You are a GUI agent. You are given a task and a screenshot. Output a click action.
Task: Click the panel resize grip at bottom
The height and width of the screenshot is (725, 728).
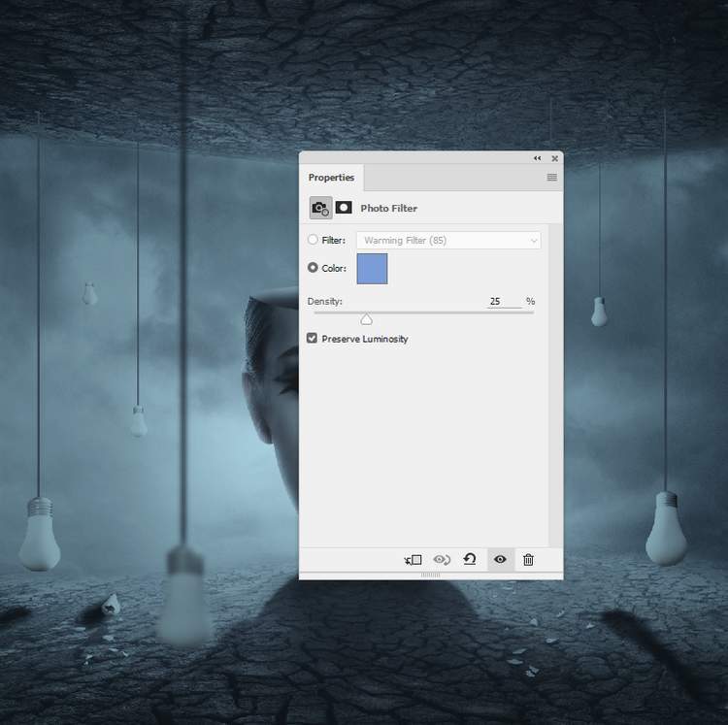pos(430,576)
